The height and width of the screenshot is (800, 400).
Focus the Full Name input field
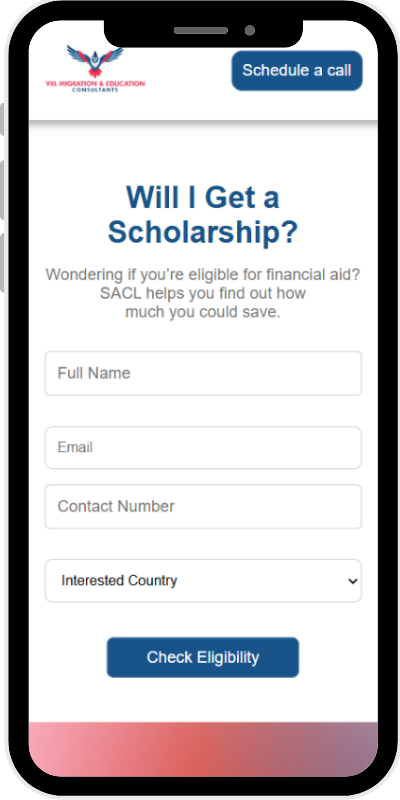tap(203, 373)
